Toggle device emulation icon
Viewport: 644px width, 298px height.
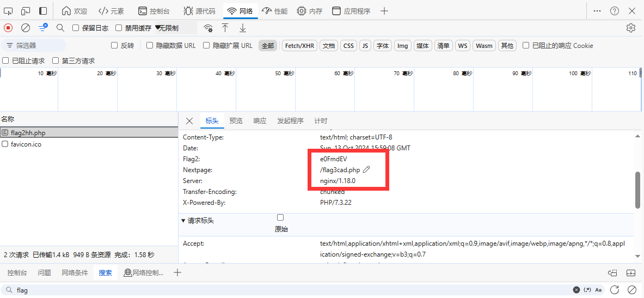pyautogui.click(x=26, y=11)
